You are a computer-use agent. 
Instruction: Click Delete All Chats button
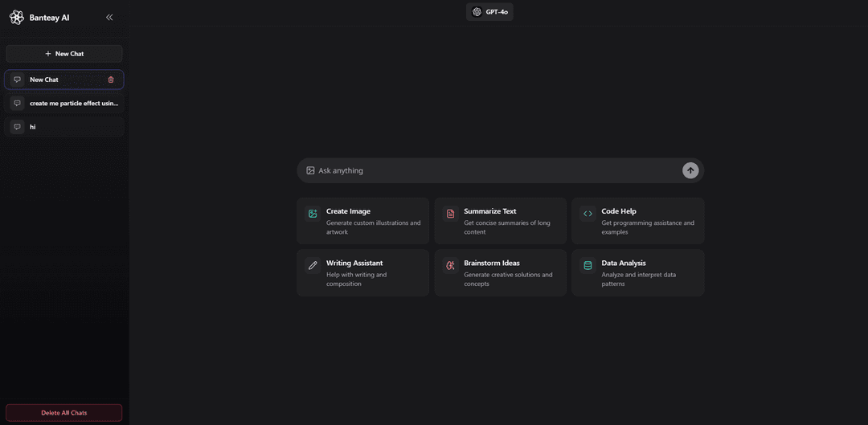(x=64, y=413)
